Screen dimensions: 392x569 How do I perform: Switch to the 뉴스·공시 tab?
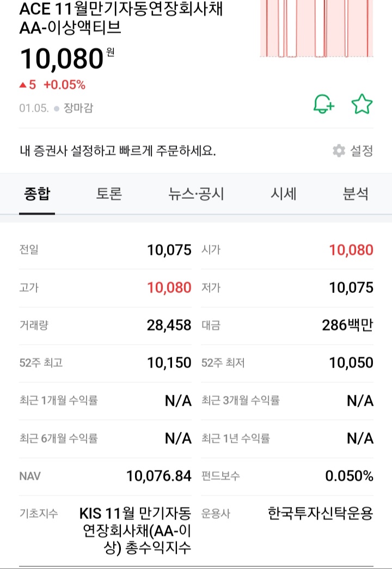click(x=196, y=194)
